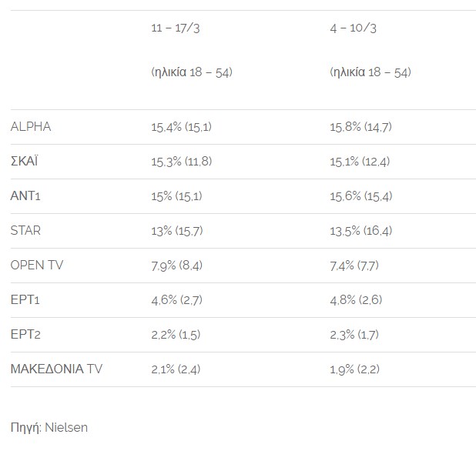476x451 pixels.
Task: Select the STAR channel name
Action: pos(25,231)
